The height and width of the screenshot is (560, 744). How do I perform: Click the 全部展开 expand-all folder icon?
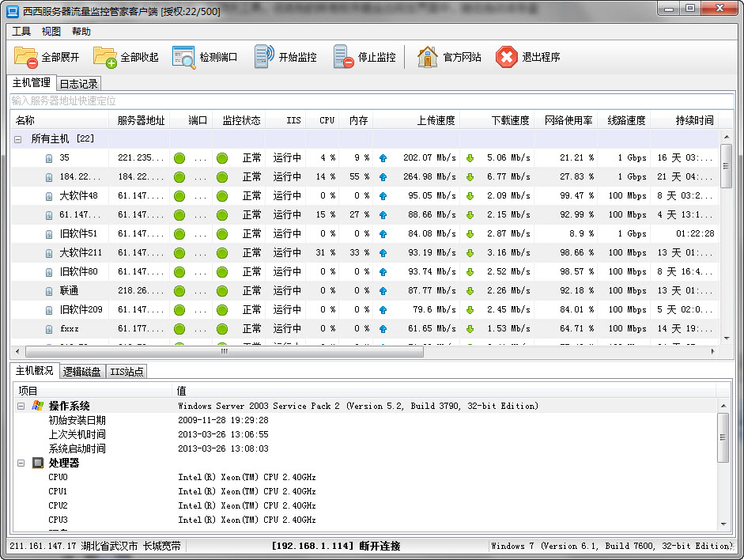pos(26,57)
